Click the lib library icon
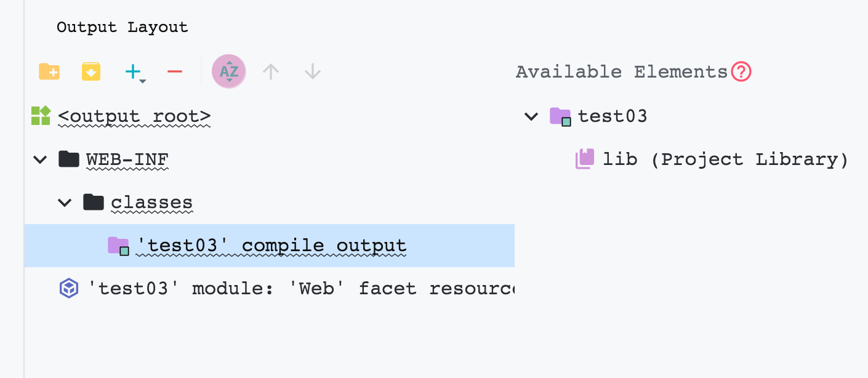Screen dimensions: 868x378 [x=585, y=159]
